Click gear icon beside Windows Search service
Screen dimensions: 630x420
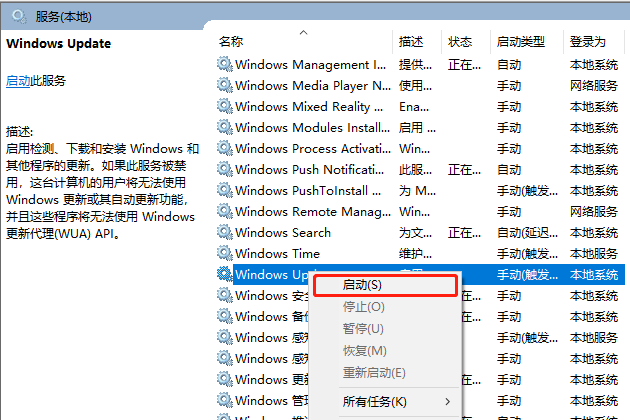click(225, 232)
